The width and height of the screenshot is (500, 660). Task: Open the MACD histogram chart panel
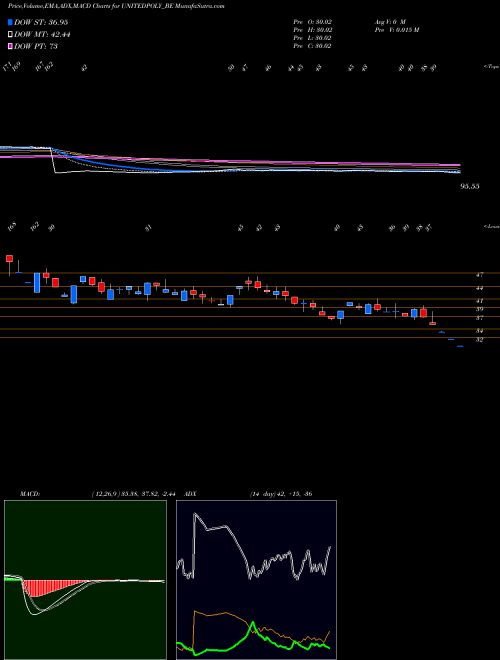tap(85, 580)
